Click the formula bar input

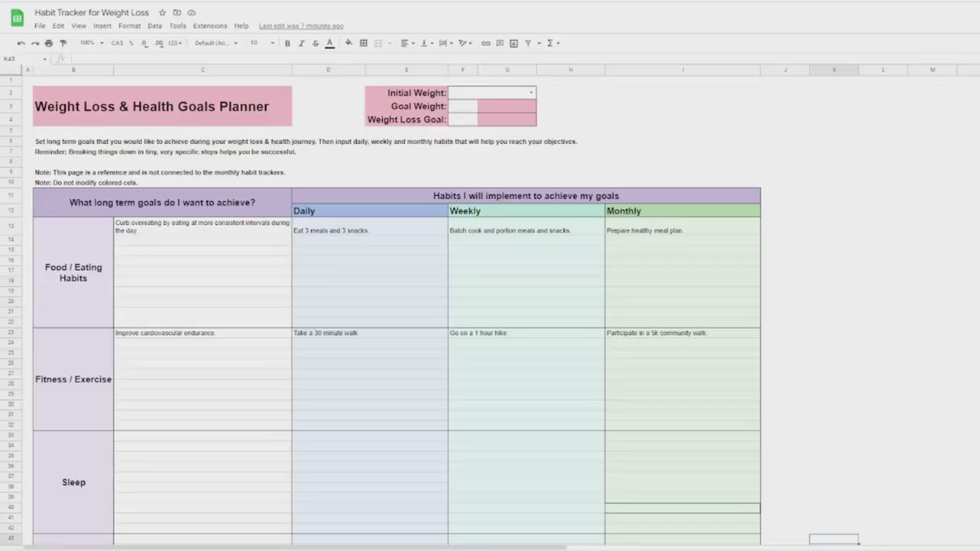[x=459, y=59]
